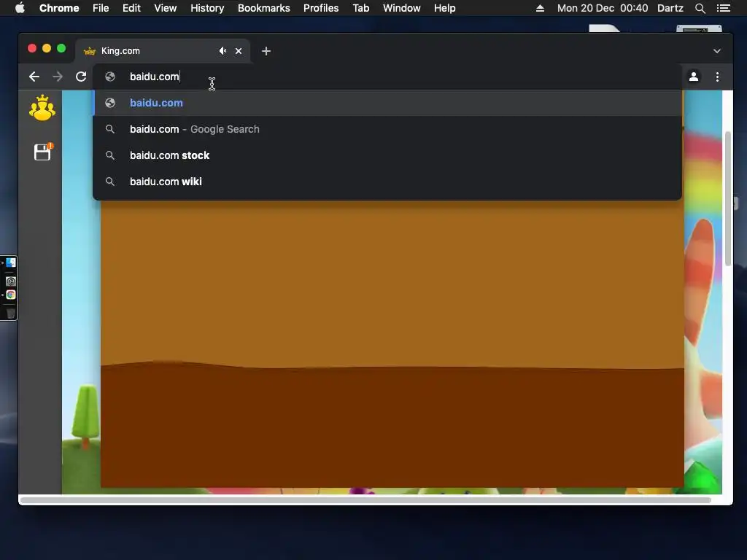
Task: Mute the King.com tab audio
Action: [222, 51]
